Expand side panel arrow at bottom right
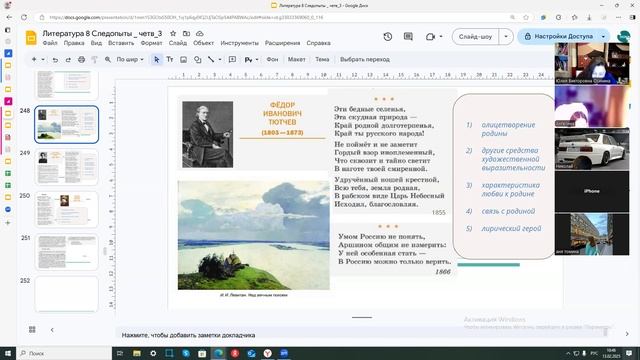Screen dimensions: 640x360 (x=627, y=334)
